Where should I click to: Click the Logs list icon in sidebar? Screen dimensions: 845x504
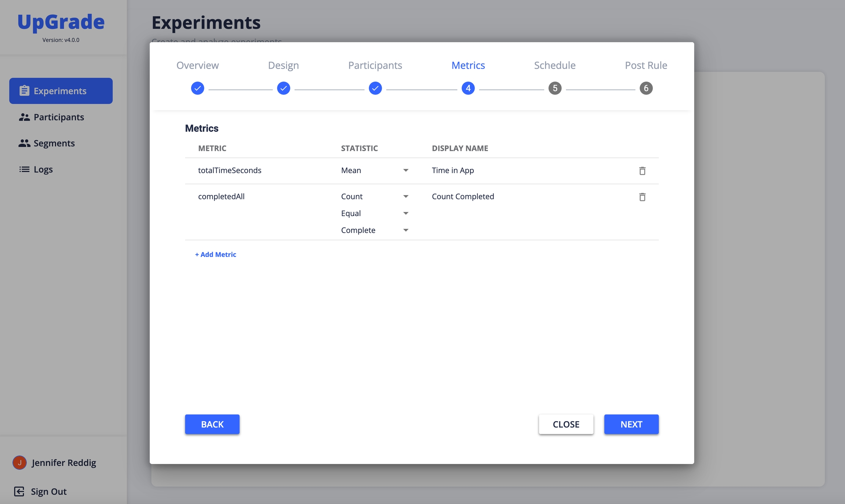[x=24, y=169]
